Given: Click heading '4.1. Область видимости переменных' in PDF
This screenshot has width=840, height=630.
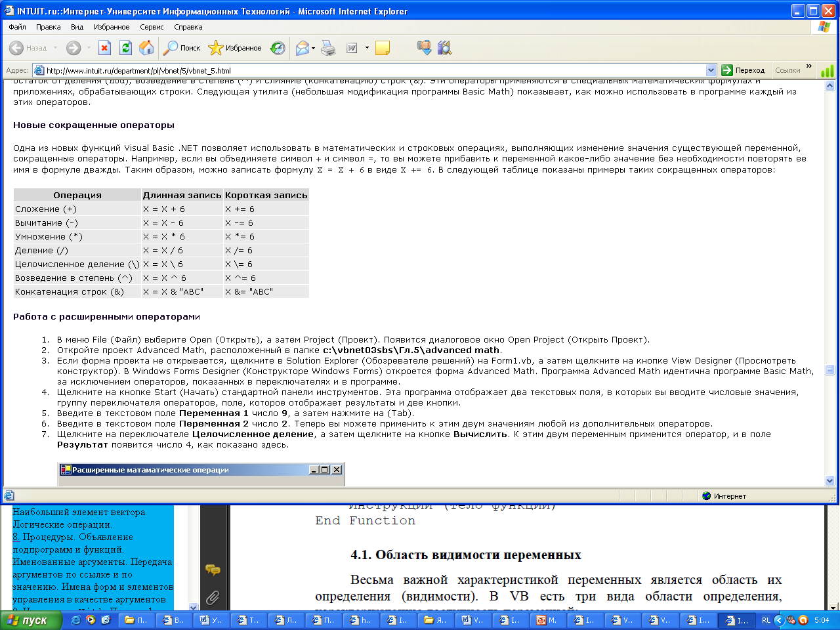Looking at the screenshot, I should [x=466, y=555].
